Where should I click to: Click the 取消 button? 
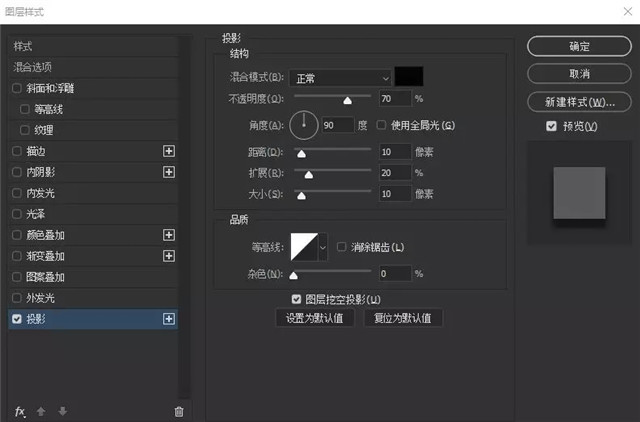[579, 74]
